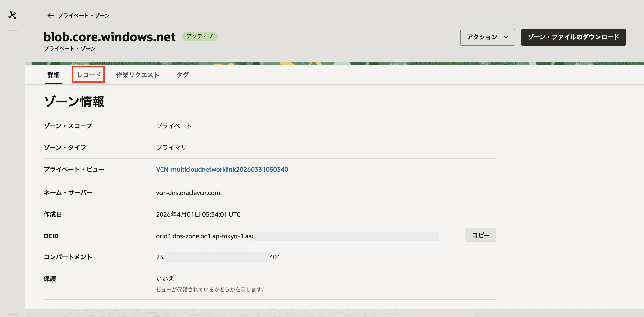Go back using the arrow beside プライベート・ゾーン

point(50,15)
